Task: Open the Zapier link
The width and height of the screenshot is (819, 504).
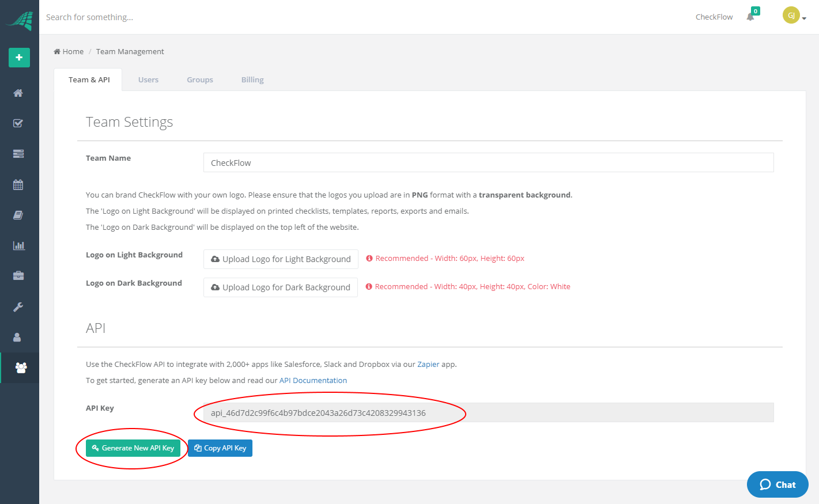Action: click(x=428, y=365)
